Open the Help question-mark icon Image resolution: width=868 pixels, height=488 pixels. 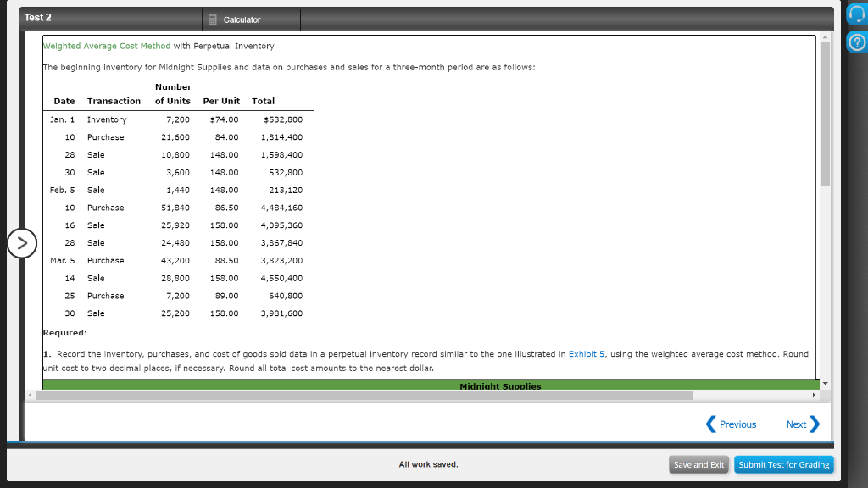[x=854, y=41]
